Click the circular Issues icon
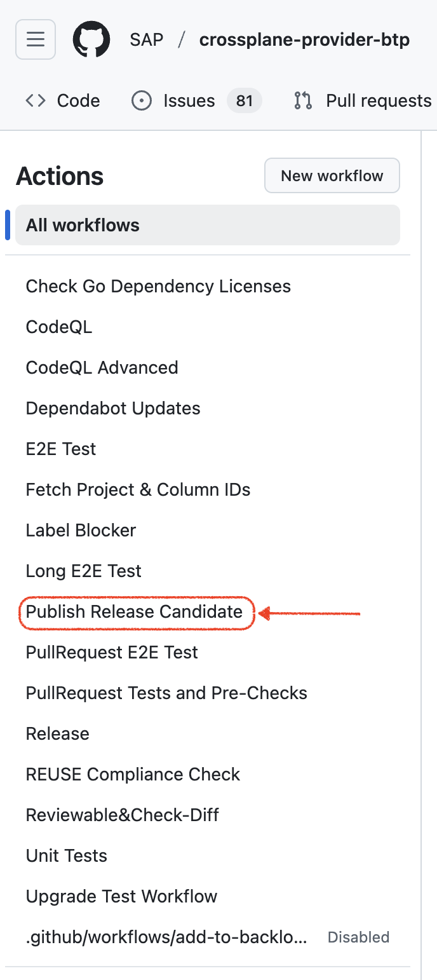The image size is (437, 980). (x=141, y=100)
